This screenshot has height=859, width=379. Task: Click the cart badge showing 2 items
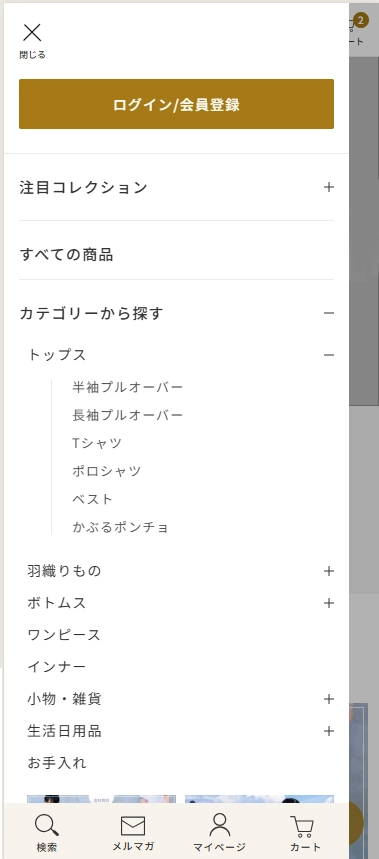coord(360,21)
